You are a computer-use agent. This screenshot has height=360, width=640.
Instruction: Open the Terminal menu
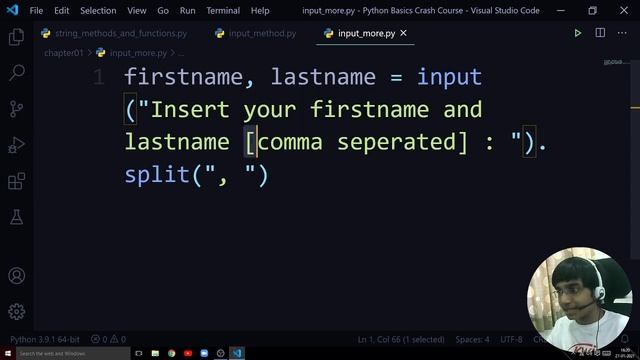pos(223,11)
